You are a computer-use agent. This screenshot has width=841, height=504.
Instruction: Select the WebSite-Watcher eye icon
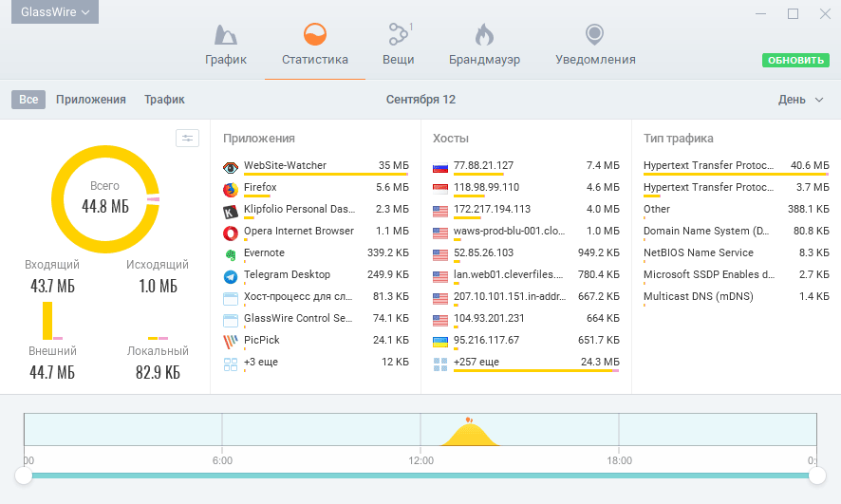coord(231,168)
